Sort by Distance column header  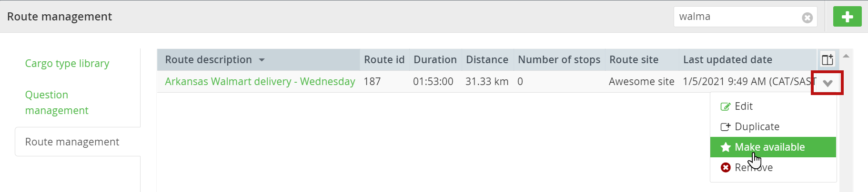487,59
